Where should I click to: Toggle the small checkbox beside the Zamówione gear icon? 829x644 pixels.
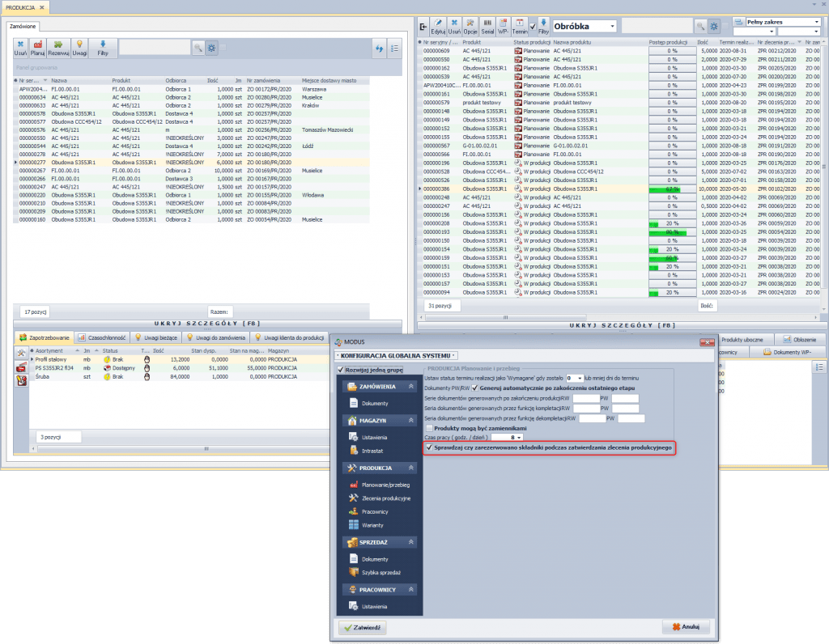pyautogui.click(x=223, y=48)
